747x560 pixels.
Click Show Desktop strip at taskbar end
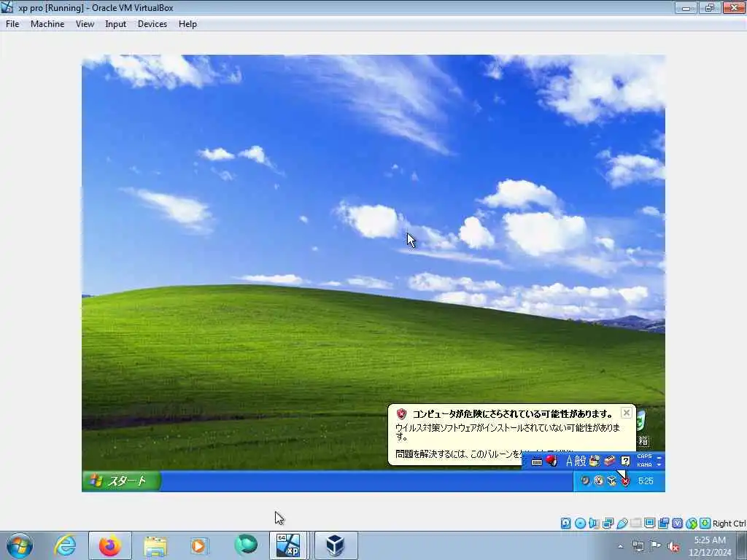click(x=742, y=545)
